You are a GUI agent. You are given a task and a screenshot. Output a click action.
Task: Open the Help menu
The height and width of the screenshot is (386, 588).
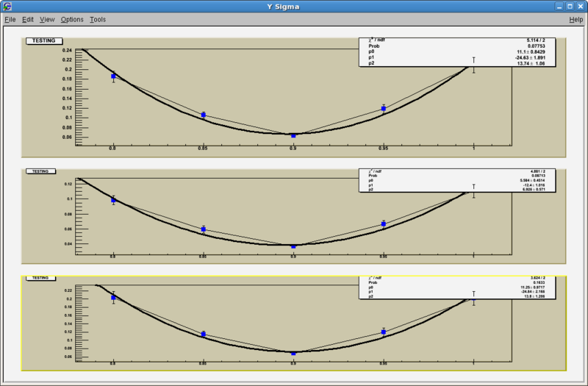(x=576, y=20)
